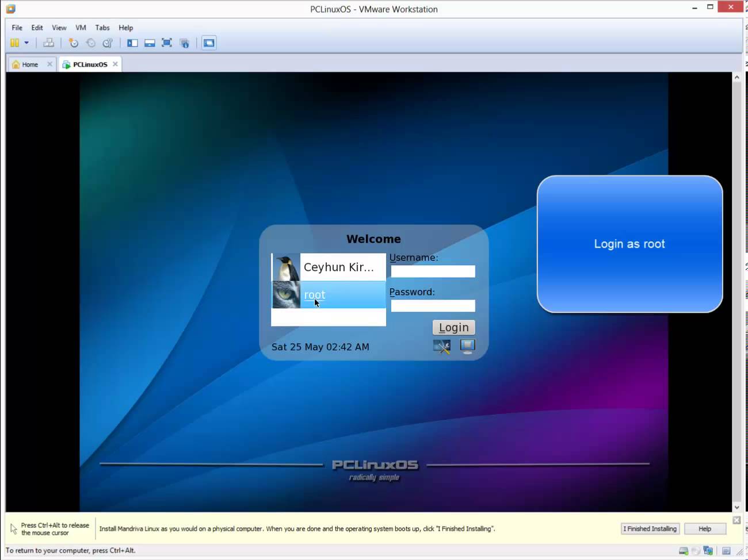Open the session type tool on the login screen
The height and width of the screenshot is (560, 748).
click(441, 346)
